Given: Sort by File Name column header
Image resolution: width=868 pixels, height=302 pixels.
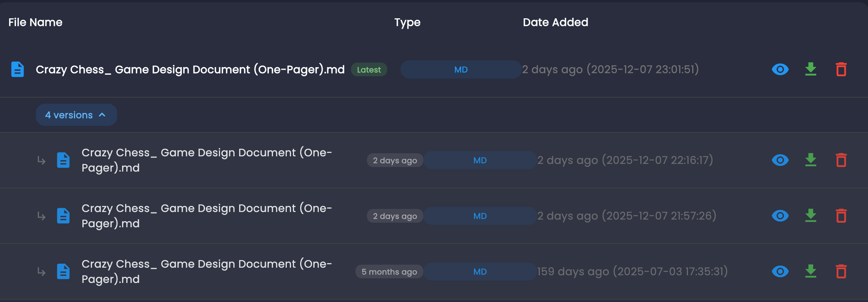Looking at the screenshot, I should click(35, 22).
